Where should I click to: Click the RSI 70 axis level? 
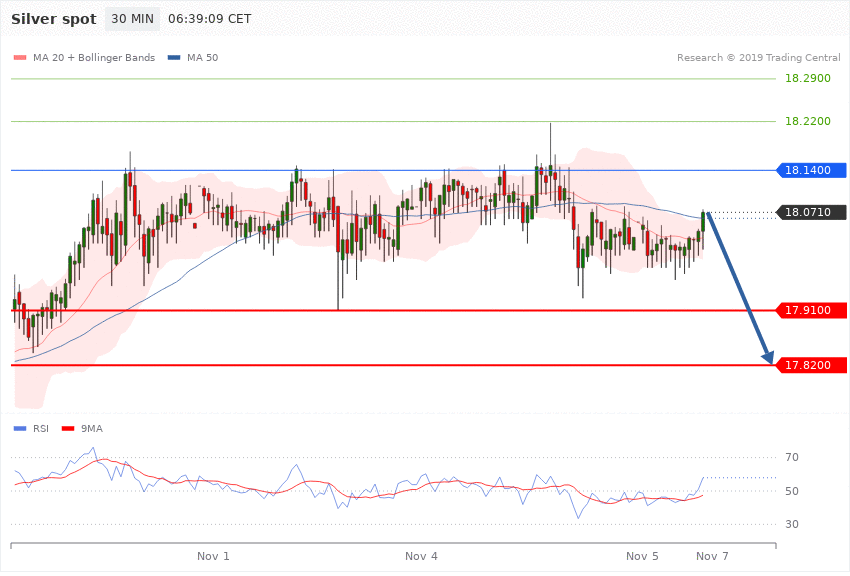click(792, 458)
